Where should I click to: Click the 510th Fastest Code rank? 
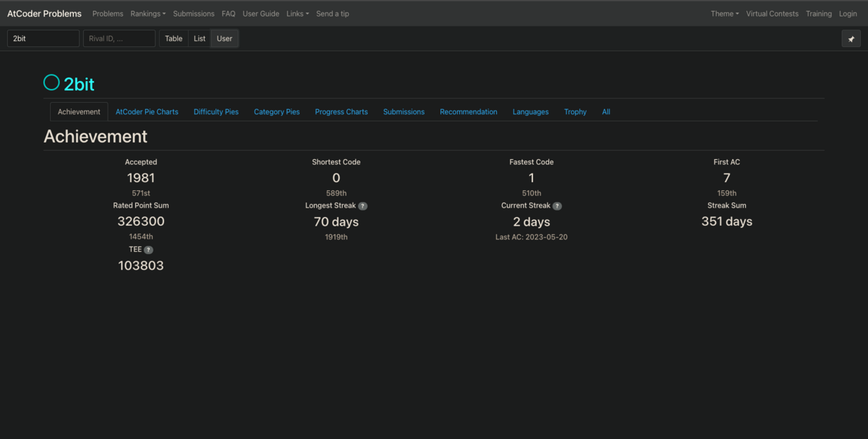point(532,193)
